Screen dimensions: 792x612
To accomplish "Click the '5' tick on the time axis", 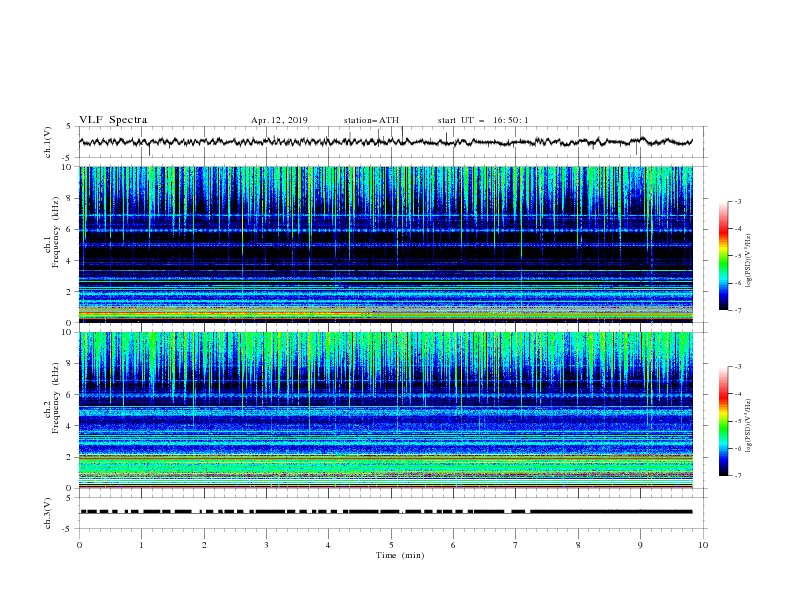I will [391, 545].
